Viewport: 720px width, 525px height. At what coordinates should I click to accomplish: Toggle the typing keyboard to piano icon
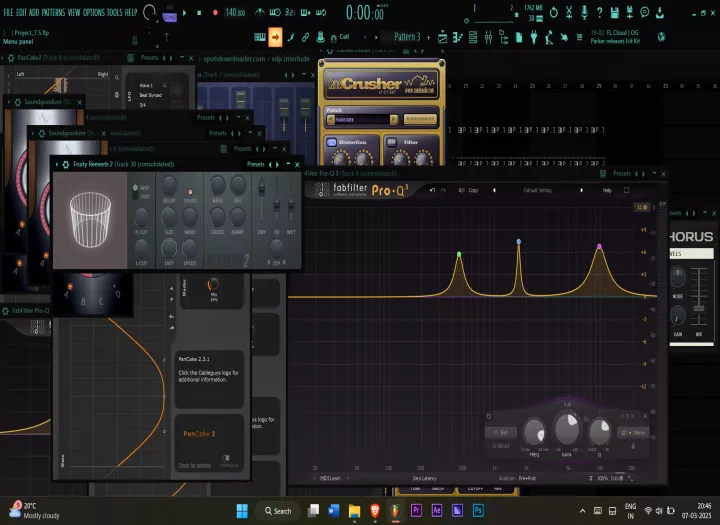(260, 37)
